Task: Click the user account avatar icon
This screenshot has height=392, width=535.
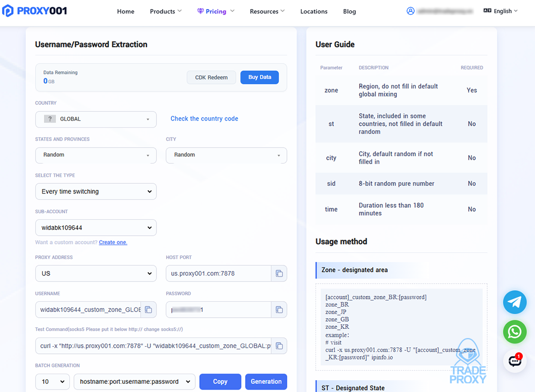Action: [411, 11]
